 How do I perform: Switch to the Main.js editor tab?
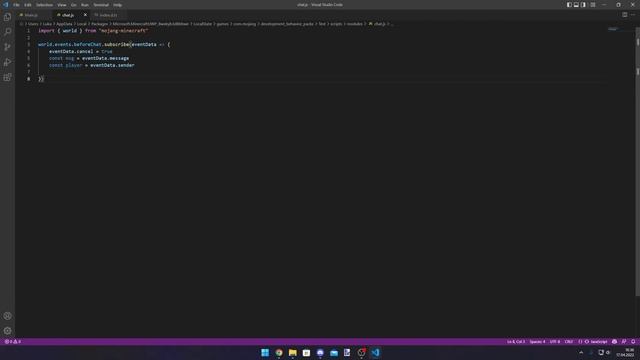click(x=33, y=15)
